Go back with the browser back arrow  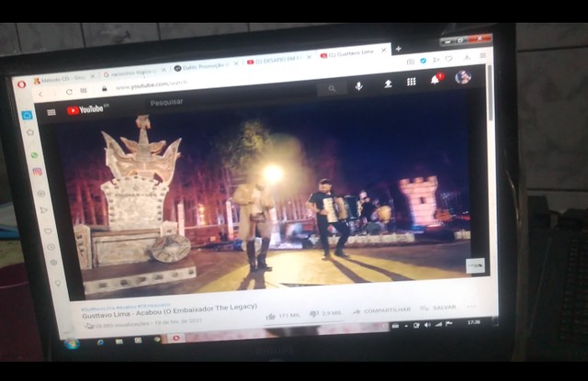coord(40,95)
